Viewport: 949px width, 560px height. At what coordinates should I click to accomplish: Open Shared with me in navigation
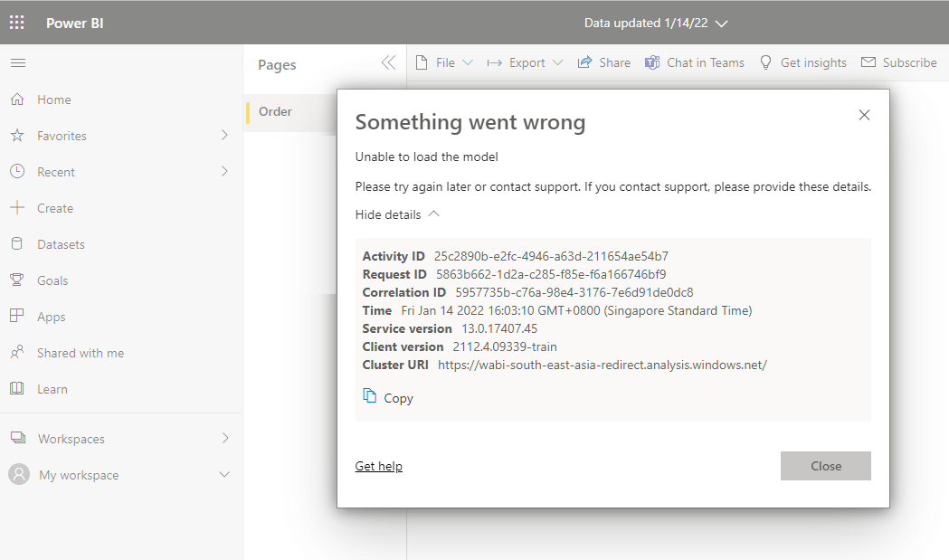(81, 353)
